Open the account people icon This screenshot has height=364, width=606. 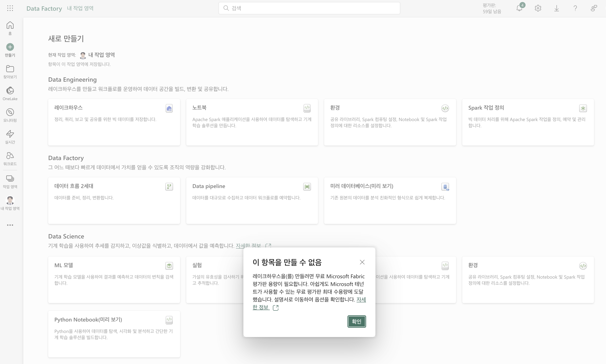click(x=594, y=8)
